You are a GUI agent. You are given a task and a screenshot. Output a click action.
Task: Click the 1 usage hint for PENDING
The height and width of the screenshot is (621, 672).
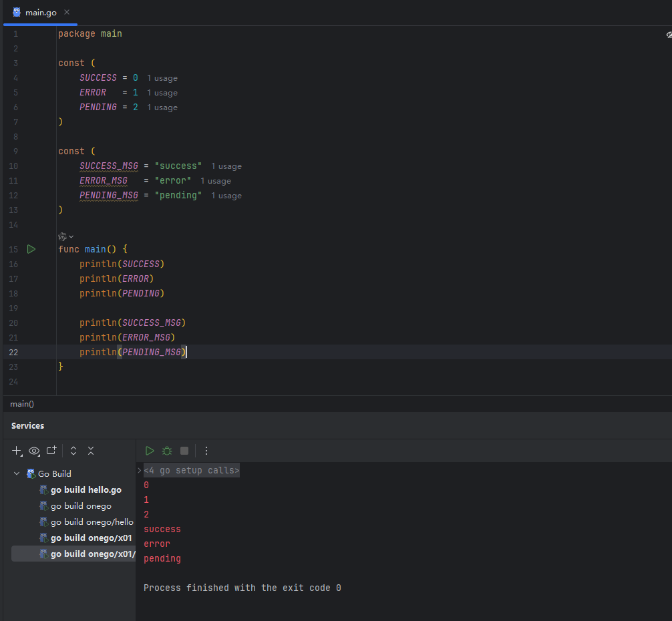[162, 108]
